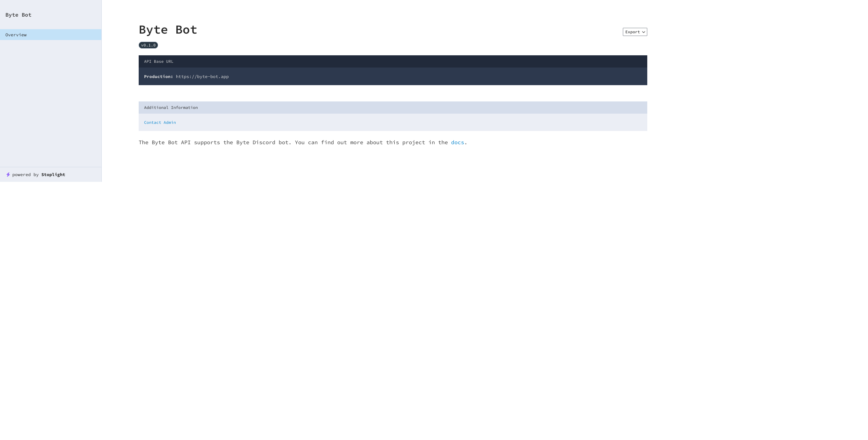Image resolution: width=868 pixels, height=440 pixels.
Task: Click the Additional Information header bar
Action: (171, 108)
